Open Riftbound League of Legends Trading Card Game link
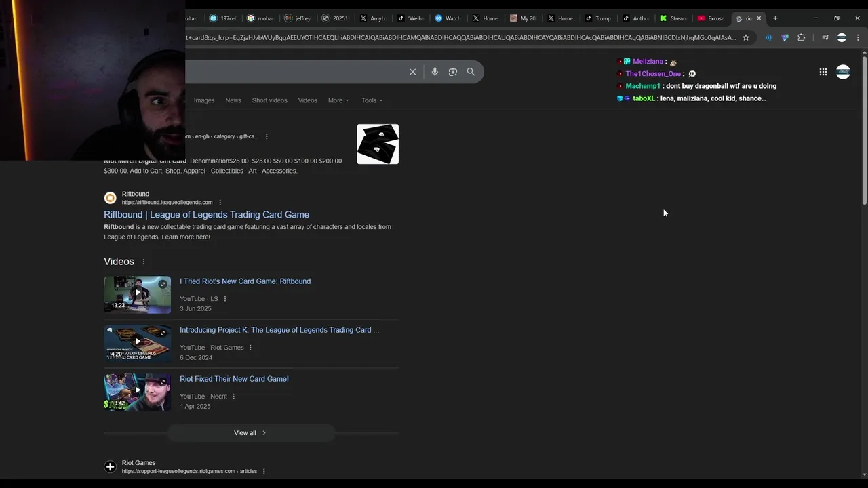 206,215
